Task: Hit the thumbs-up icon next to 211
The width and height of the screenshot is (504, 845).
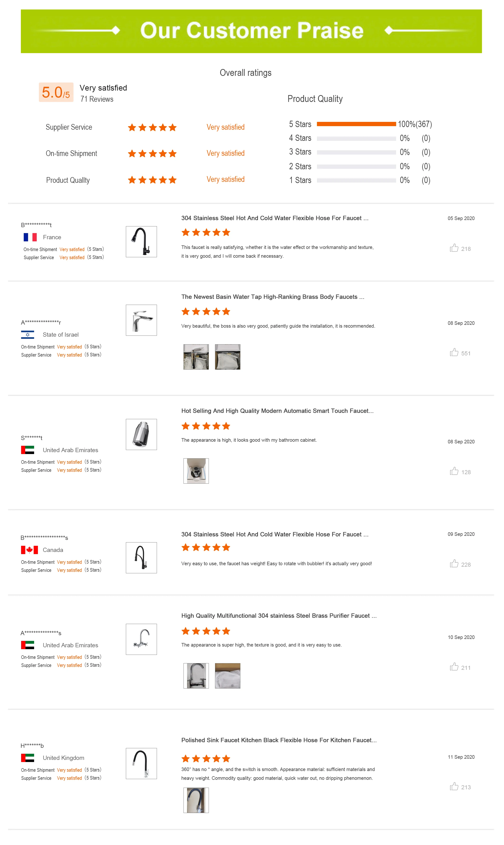Action: [x=454, y=667]
